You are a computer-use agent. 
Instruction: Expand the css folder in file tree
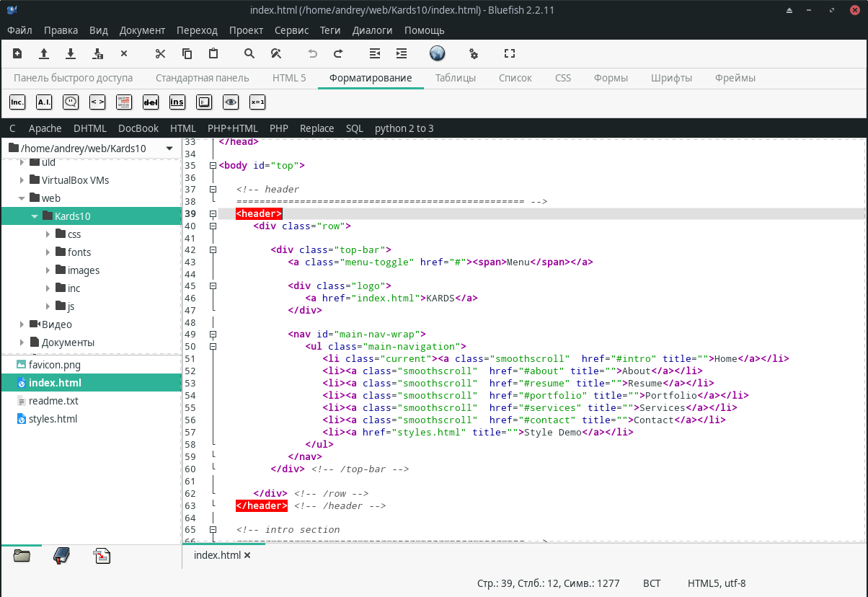tap(48, 234)
